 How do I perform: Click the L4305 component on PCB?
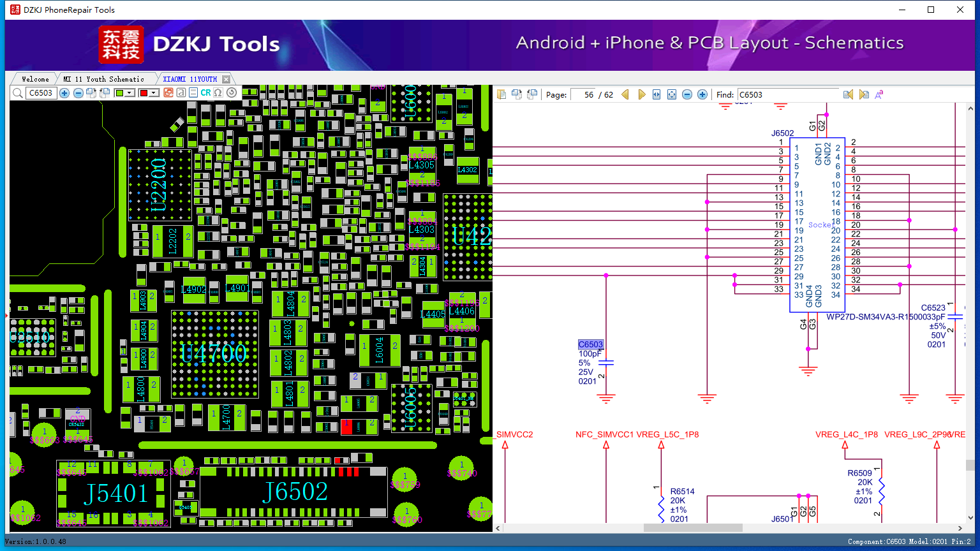422,165
